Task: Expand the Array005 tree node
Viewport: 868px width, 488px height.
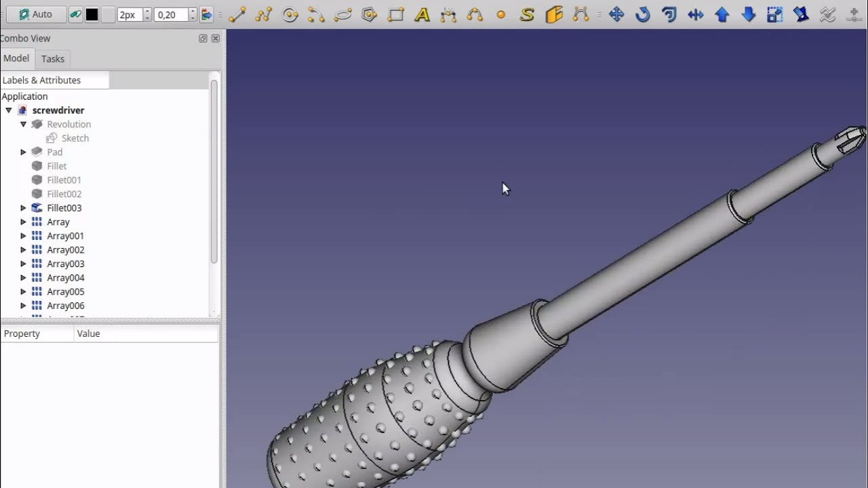Action: [23, 291]
